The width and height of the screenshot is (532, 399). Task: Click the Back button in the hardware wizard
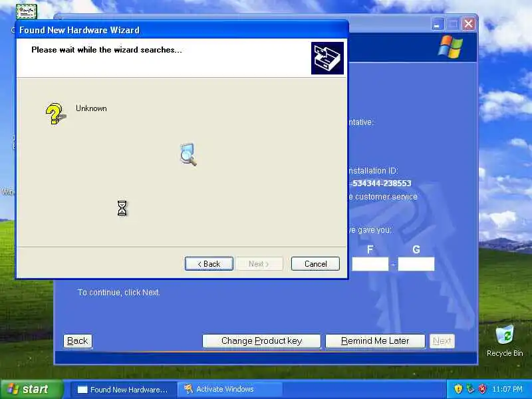[x=209, y=263]
